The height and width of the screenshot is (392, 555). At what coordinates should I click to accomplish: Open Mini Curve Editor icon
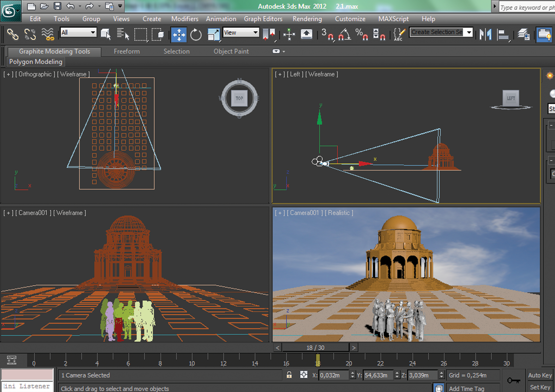(12, 360)
